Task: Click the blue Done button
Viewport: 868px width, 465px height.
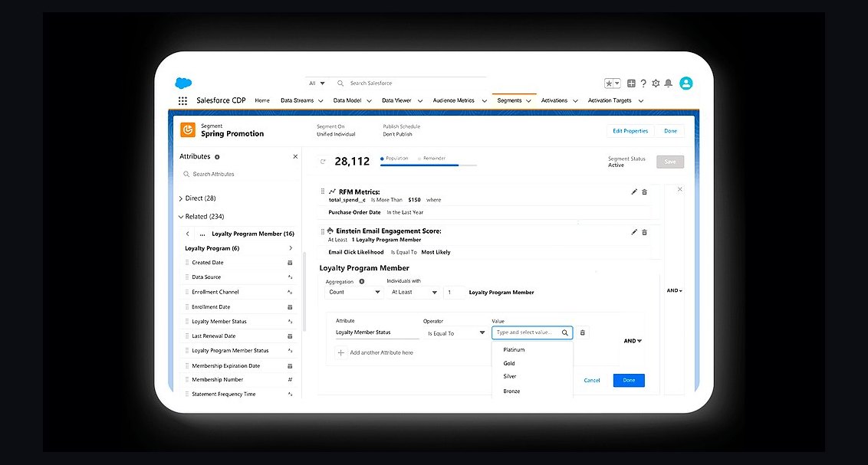Action: tap(629, 381)
